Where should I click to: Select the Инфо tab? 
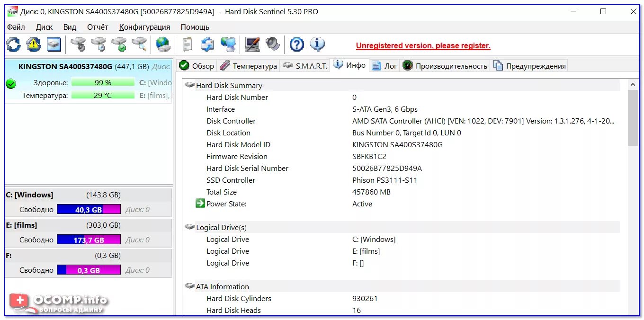349,65
